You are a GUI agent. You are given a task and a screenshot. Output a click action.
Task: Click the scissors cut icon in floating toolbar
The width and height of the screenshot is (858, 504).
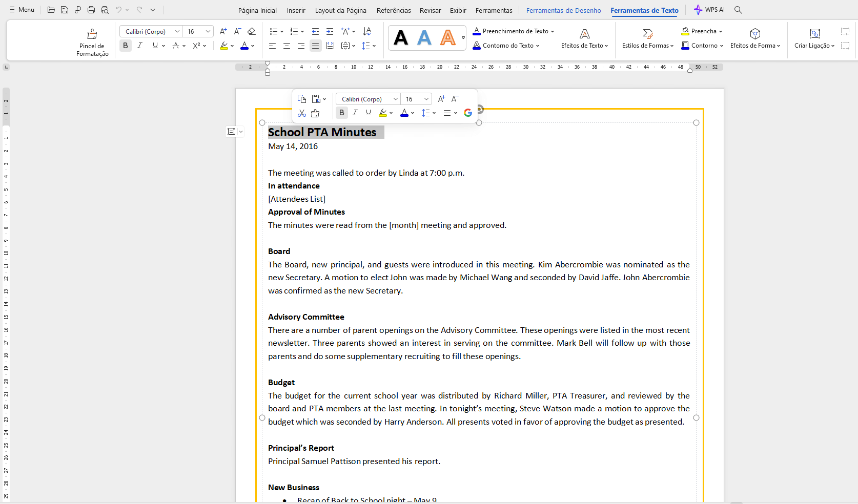coord(302,113)
